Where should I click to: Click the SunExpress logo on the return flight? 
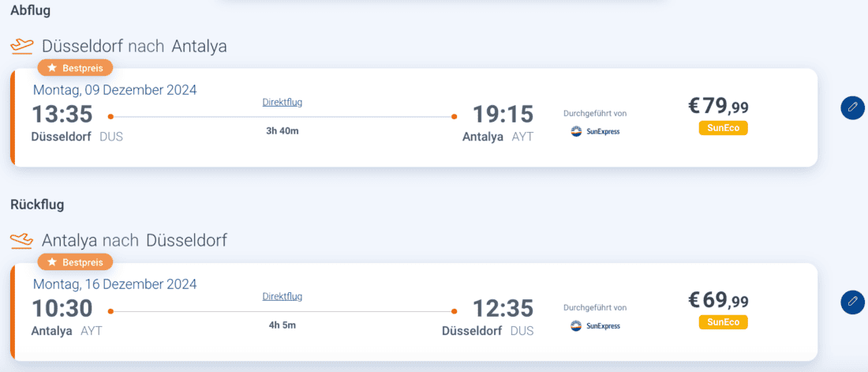tap(596, 325)
